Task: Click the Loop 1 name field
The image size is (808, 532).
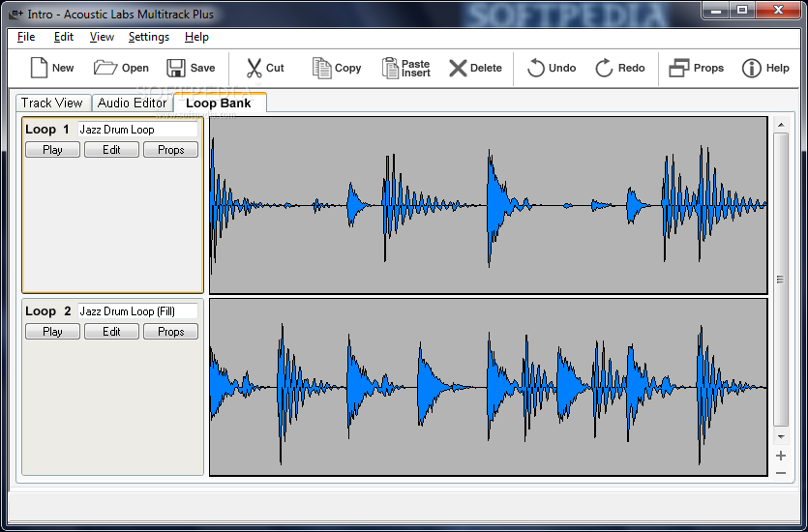Action: pyautogui.click(x=137, y=130)
